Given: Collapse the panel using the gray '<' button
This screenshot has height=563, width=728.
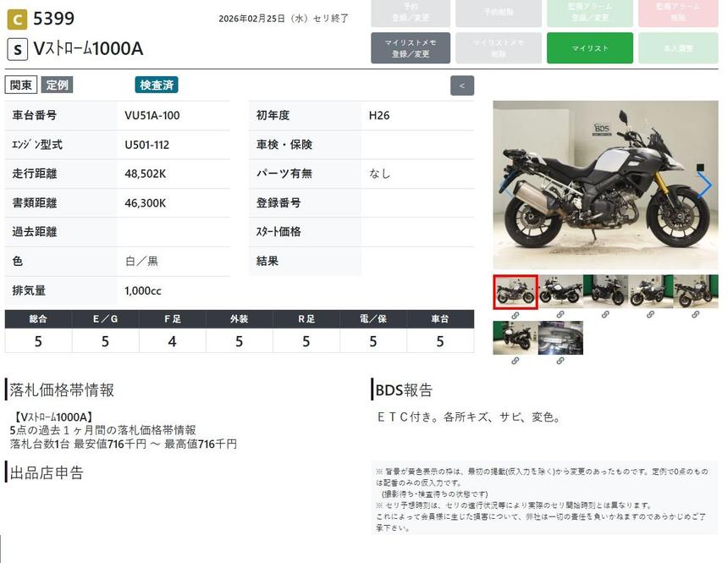Looking at the screenshot, I should (461, 86).
